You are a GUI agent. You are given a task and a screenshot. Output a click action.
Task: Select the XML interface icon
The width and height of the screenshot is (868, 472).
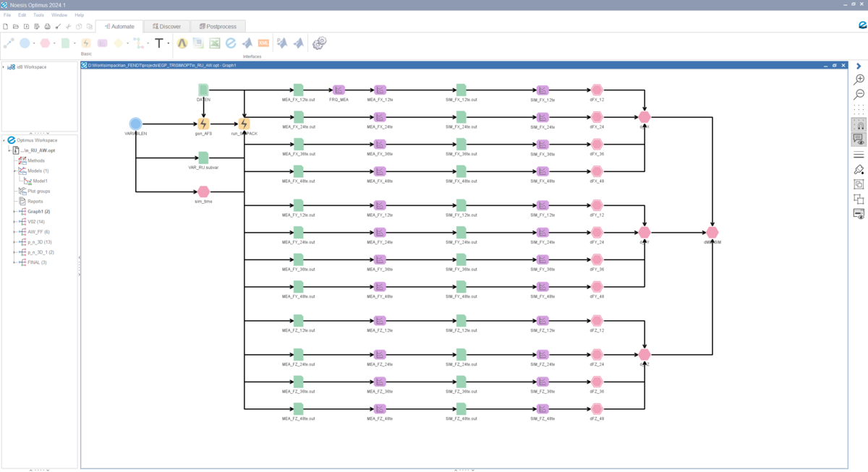(263, 43)
